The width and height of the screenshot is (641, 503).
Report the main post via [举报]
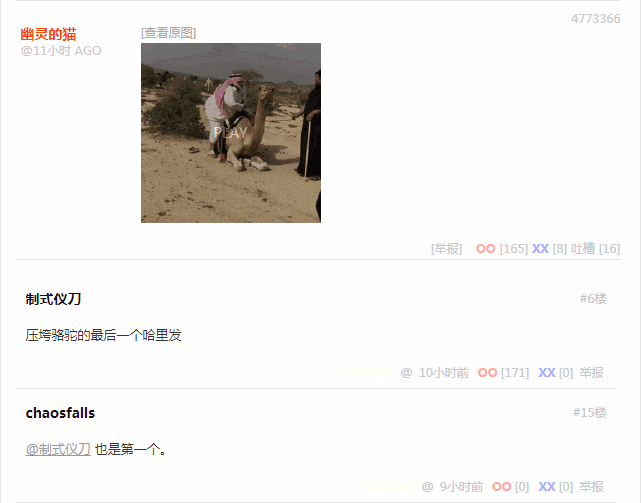(446, 249)
